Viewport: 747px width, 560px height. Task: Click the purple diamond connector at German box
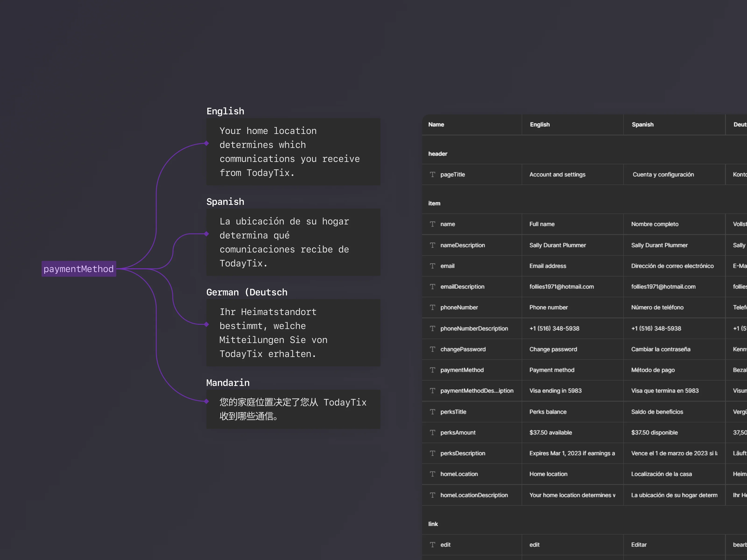point(206,324)
